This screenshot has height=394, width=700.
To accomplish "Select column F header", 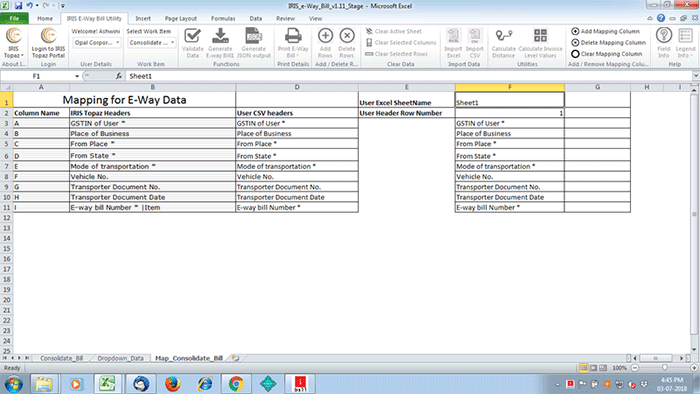I will tap(509, 87).
